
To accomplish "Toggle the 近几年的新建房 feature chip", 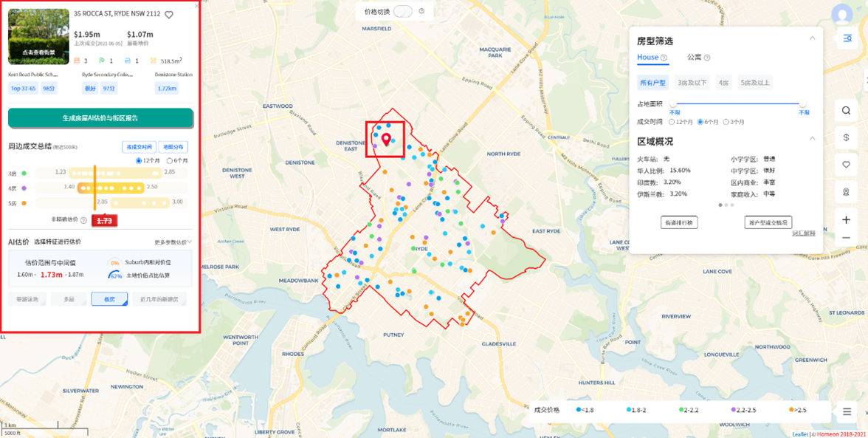I will pos(159,299).
